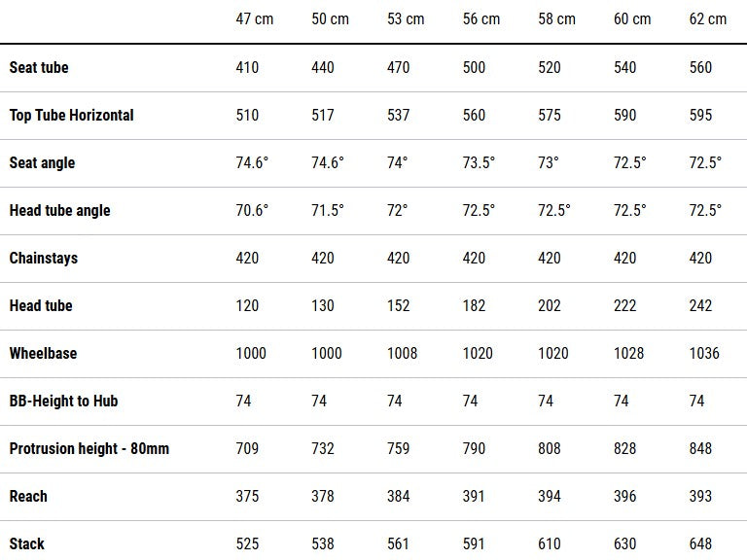The height and width of the screenshot is (560, 747).
Task: Select Top Tube Horizontal value 575
Action: 550,115
